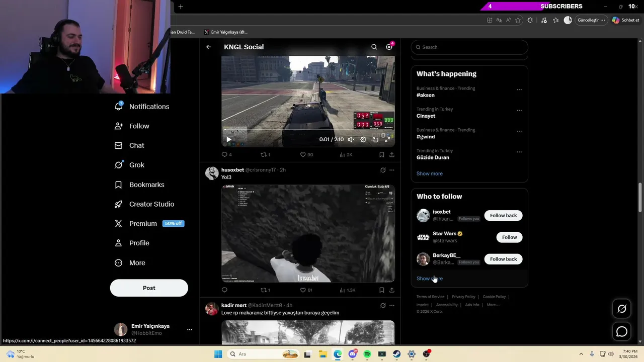The width and height of the screenshot is (644, 362).
Task: Share the husoxbet Yol3 post
Action: point(391,290)
